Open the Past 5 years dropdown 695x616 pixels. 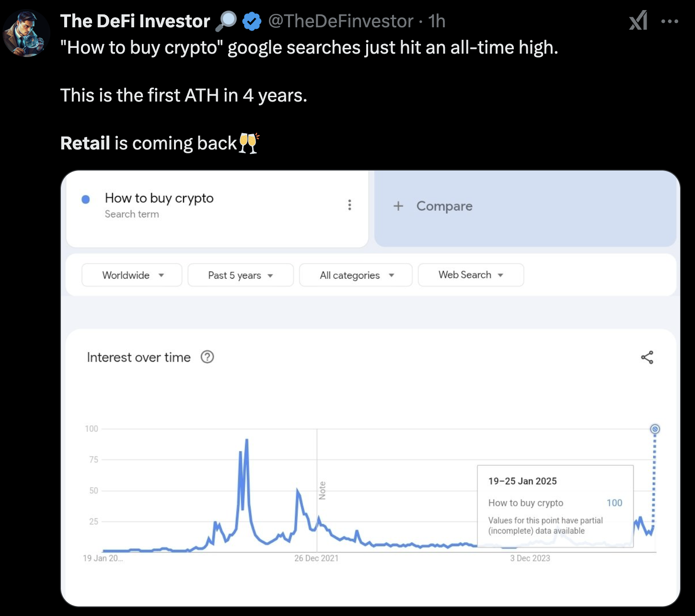240,275
